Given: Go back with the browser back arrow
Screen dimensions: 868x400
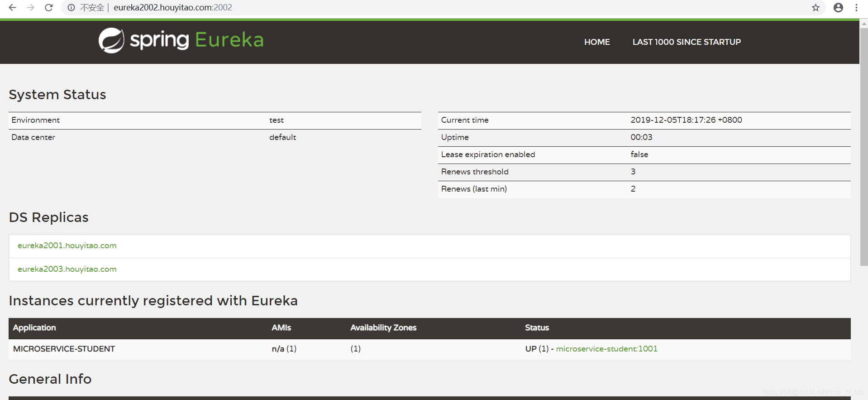Looking at the screenshot, I should [x=12, y=8].
